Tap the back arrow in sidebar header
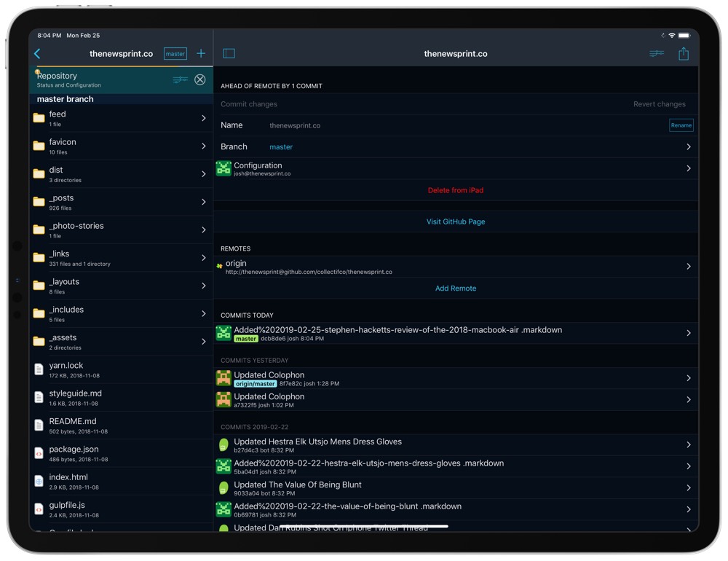This screenshot has height=561, width=728. [38, 54]
